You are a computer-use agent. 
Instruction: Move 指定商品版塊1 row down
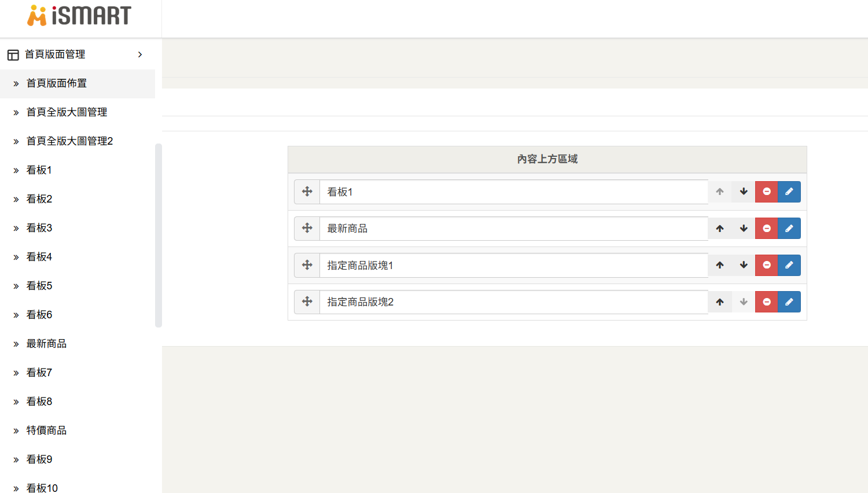744,265
